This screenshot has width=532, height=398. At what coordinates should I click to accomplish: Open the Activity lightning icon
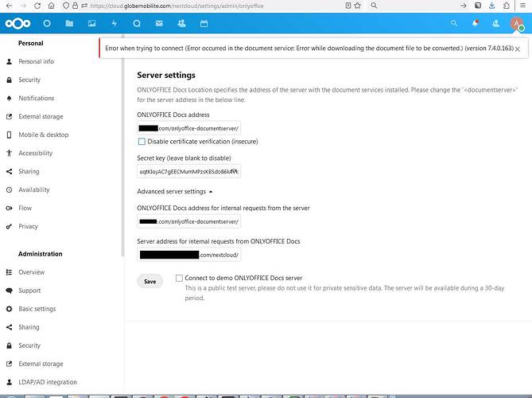115,23
